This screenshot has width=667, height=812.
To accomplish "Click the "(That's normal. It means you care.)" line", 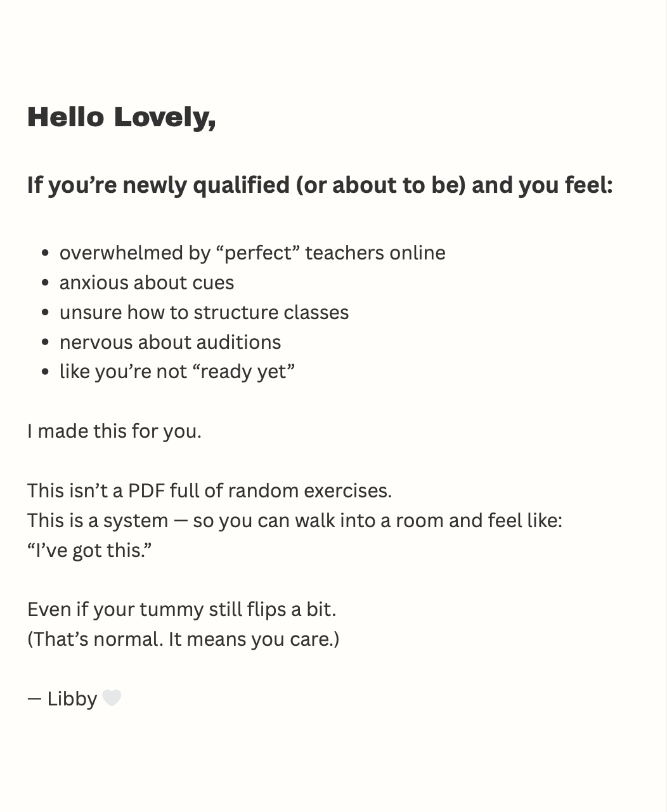I will (183, 639).
